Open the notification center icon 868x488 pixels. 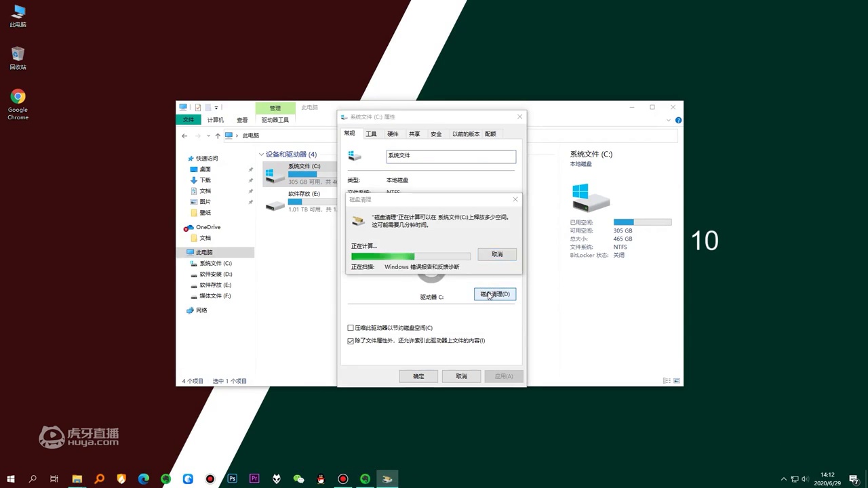pos(854,479)
